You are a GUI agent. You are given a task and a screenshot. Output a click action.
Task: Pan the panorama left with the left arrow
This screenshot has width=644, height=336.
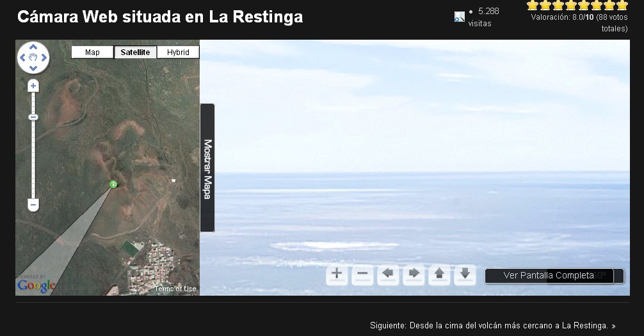pos(388,275)
